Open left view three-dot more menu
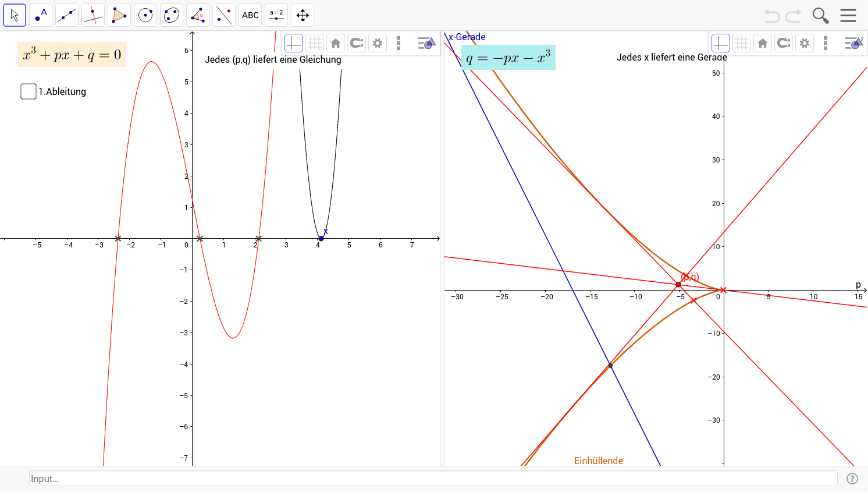This screenshot has height=492, width=868. pos(399,43)
